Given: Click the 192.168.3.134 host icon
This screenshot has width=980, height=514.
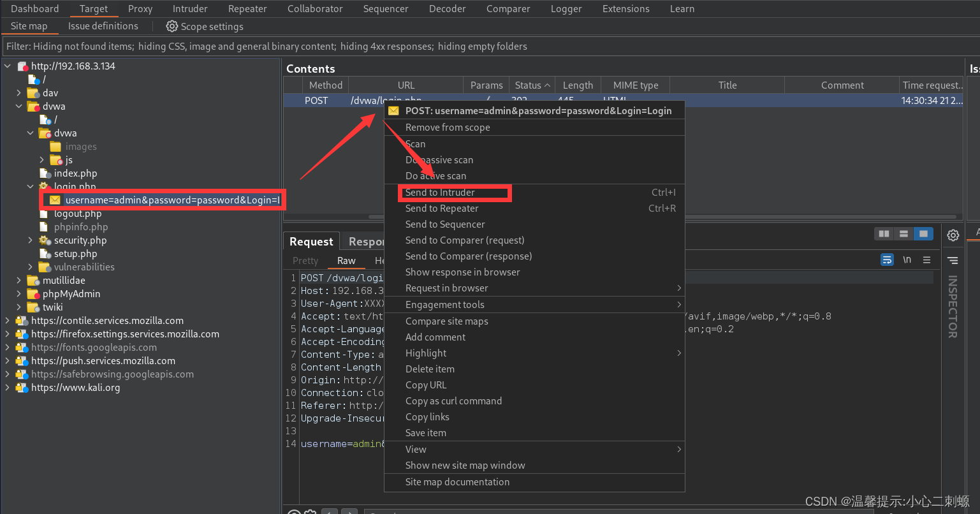Looking at the screenshot, I should [22, 66].
